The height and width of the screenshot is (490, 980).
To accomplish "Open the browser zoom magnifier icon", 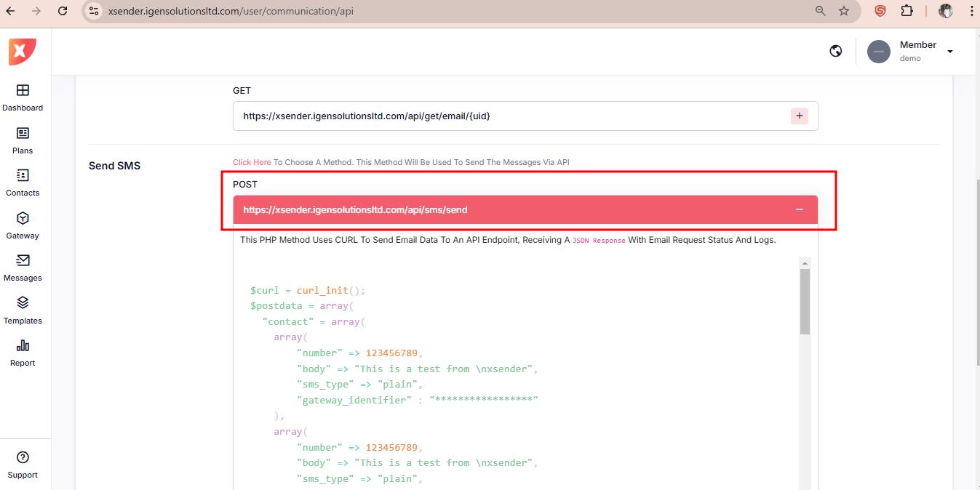I will click(x=820, y=11).
